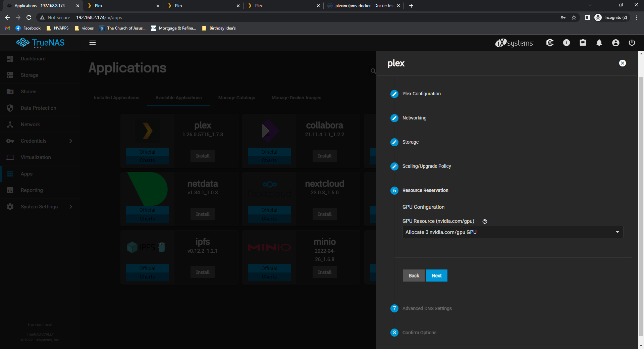This screenshot has height=349, width=644.
Task: Go back in browser history
Action: coord(7,17)
